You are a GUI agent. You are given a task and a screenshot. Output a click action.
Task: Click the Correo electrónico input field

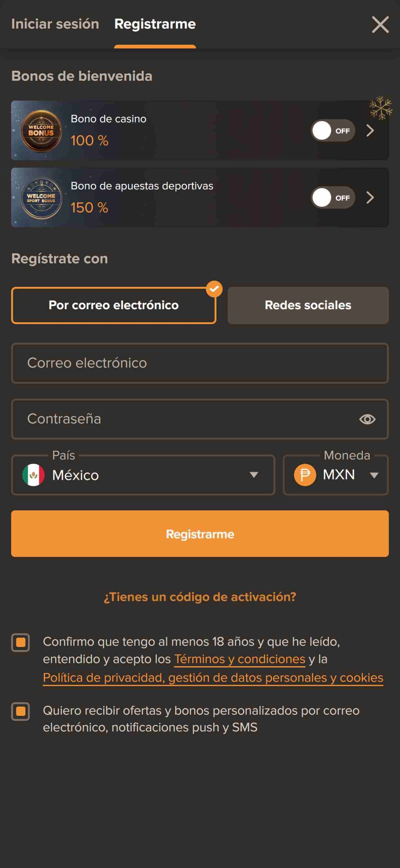(x=200, y=363)
